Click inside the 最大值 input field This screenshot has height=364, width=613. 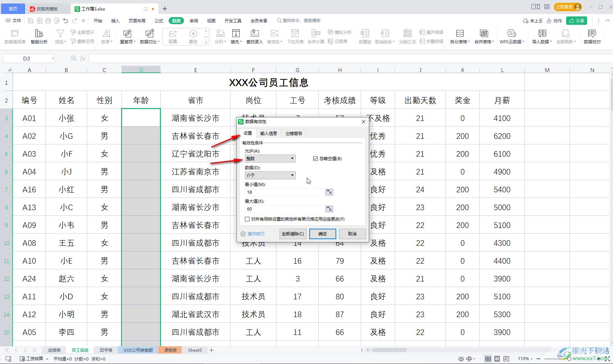tap(285, 209)
